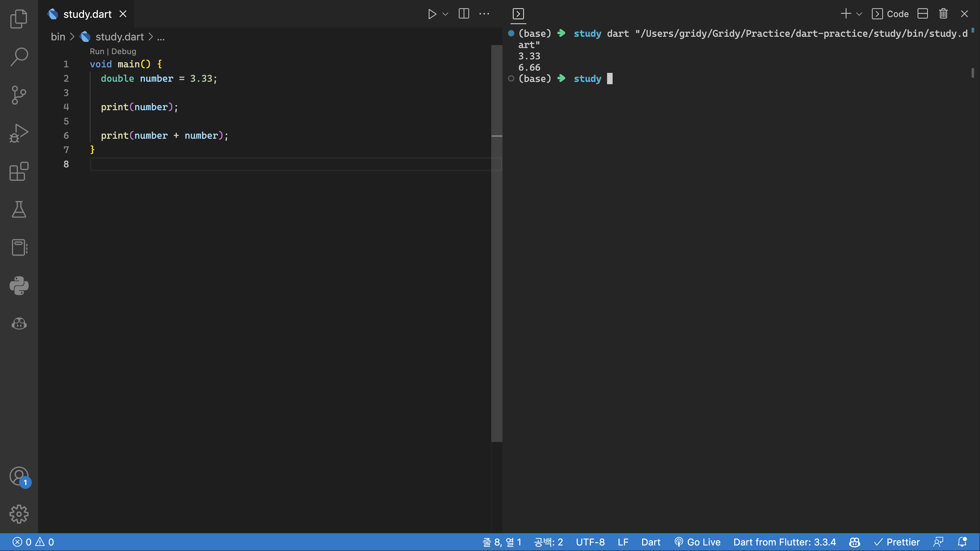
Task: Click the Prettier status bar button
Action: click(897, 542)
